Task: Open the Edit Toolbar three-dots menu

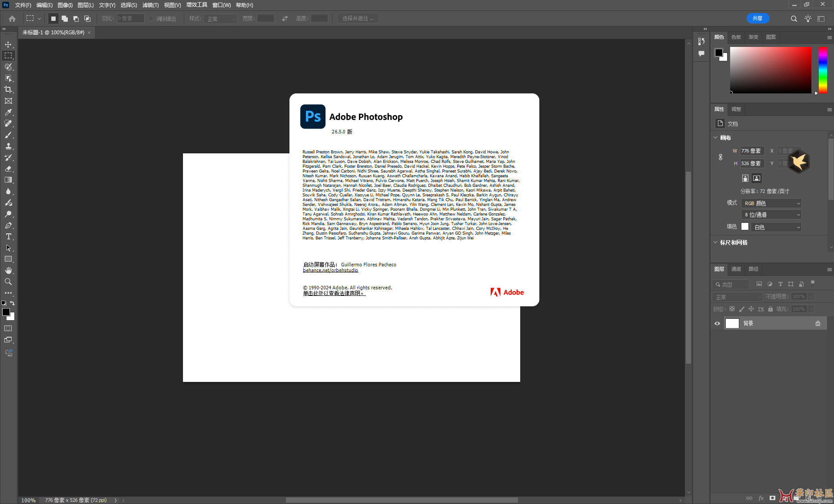Action: [x=8, y=293]
